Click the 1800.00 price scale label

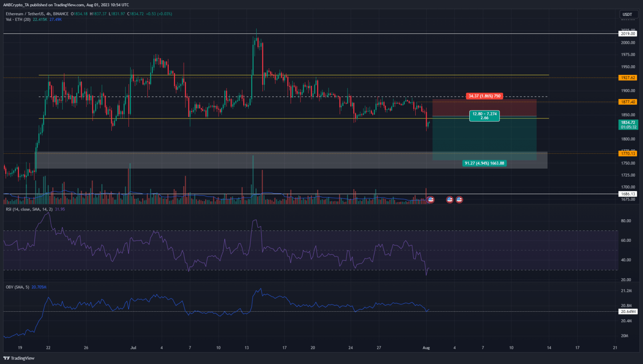pyautogui.click(x=628, y=139)
